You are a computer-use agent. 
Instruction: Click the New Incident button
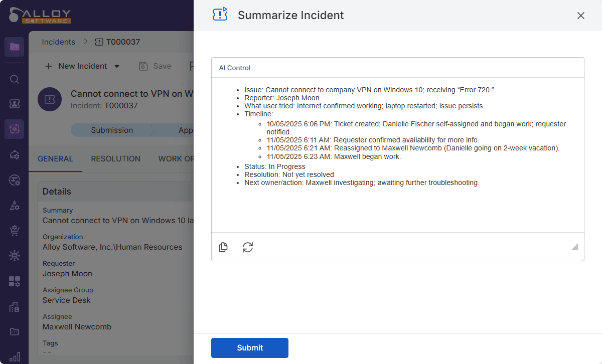[76, 66]
